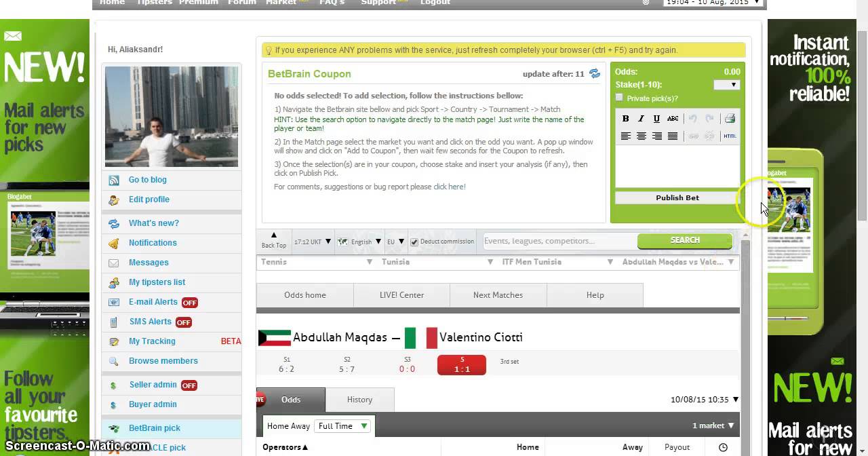This screenshot has height=456, width=868.
Task: Open the My Tracking link
Action: coord(152,341)
